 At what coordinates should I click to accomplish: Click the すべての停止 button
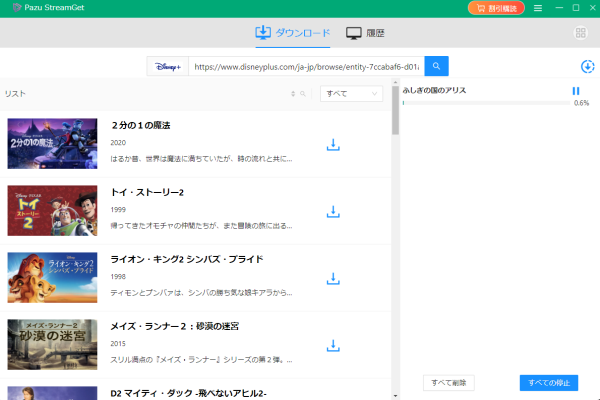[549, 383]
